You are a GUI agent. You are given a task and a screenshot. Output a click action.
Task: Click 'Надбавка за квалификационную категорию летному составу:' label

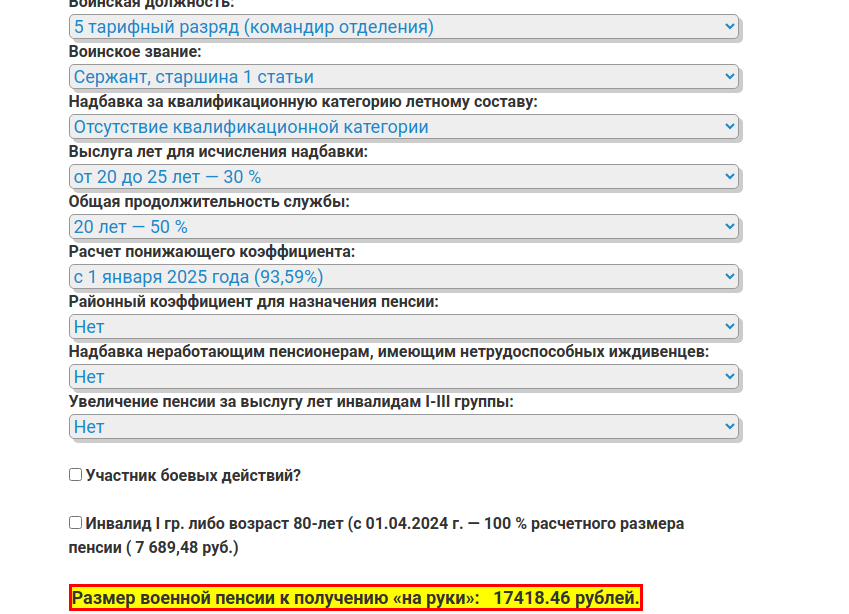[x=303, y=102]
